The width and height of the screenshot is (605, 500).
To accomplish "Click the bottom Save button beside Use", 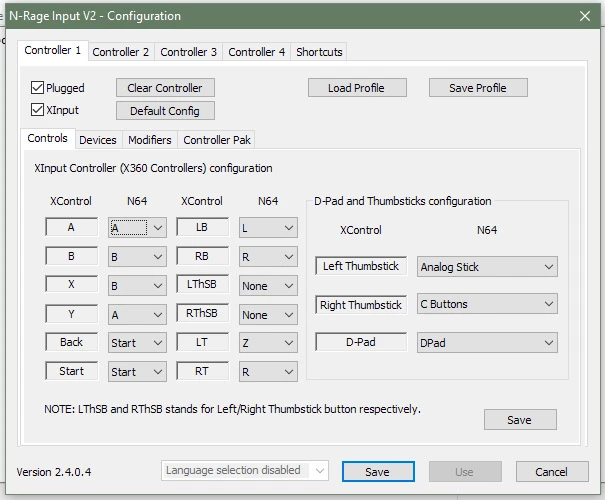I will coord(378,471).
